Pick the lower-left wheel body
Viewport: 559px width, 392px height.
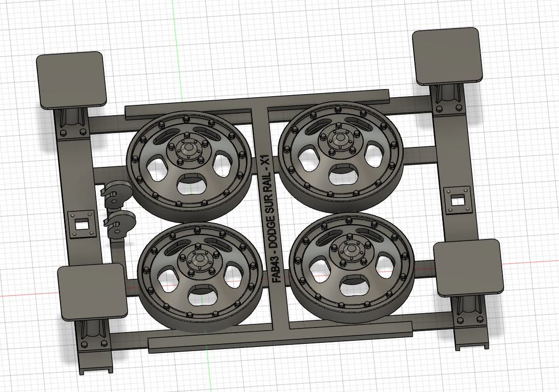pos(200,278)
